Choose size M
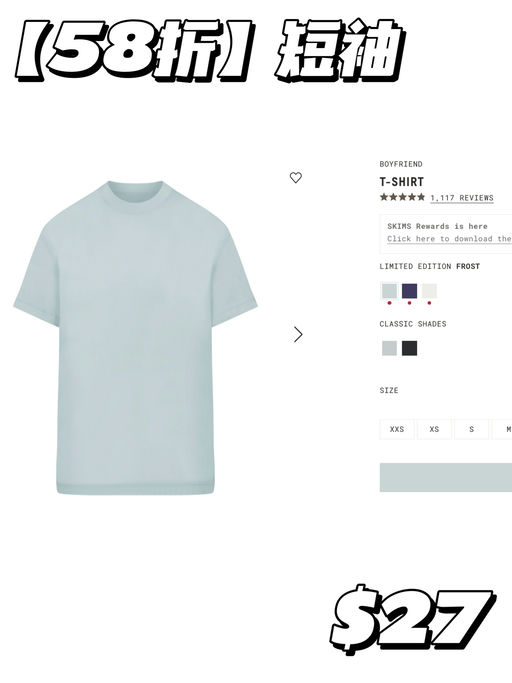 click(x=502, y=429)
